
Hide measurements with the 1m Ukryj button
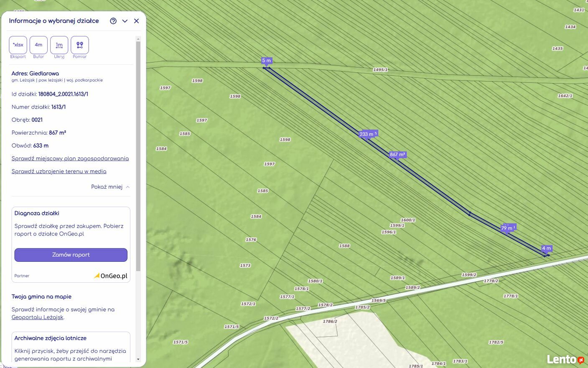click(59, 45)
